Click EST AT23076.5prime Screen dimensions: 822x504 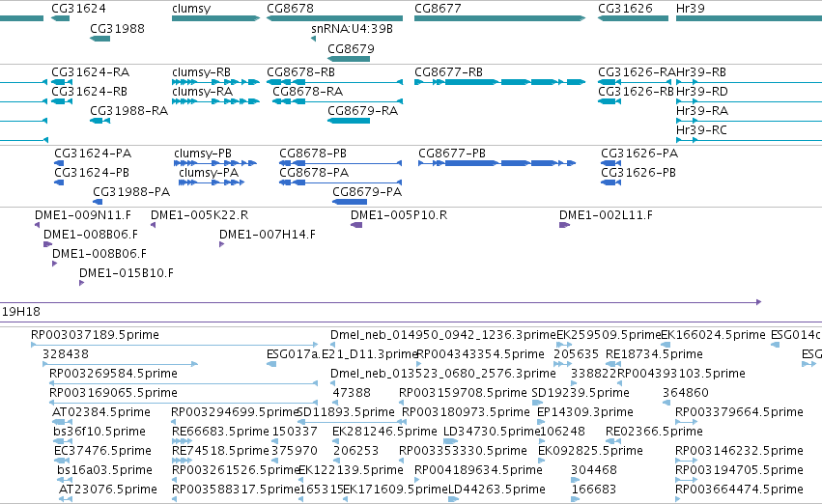pyautogui.click(x=108, y=490)
